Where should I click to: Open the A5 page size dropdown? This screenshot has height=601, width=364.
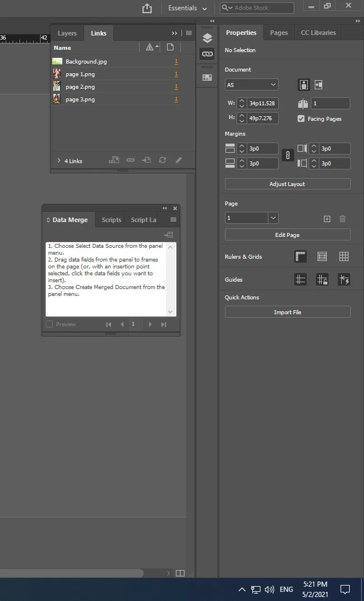point(251,85)
